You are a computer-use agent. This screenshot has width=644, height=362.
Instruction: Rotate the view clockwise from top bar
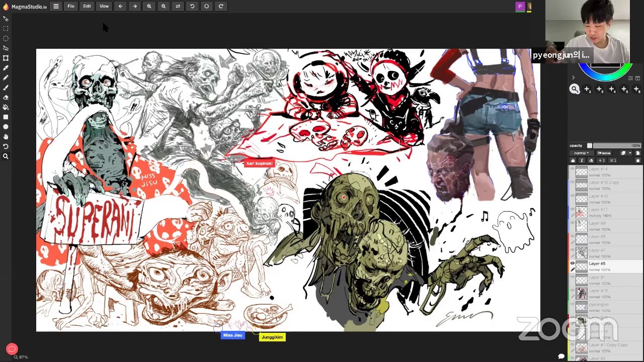221,6
